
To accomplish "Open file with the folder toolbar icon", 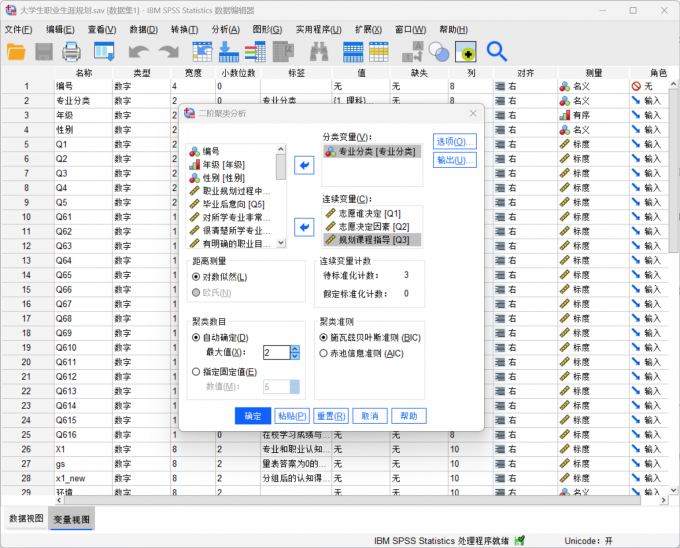I will 16,52.
